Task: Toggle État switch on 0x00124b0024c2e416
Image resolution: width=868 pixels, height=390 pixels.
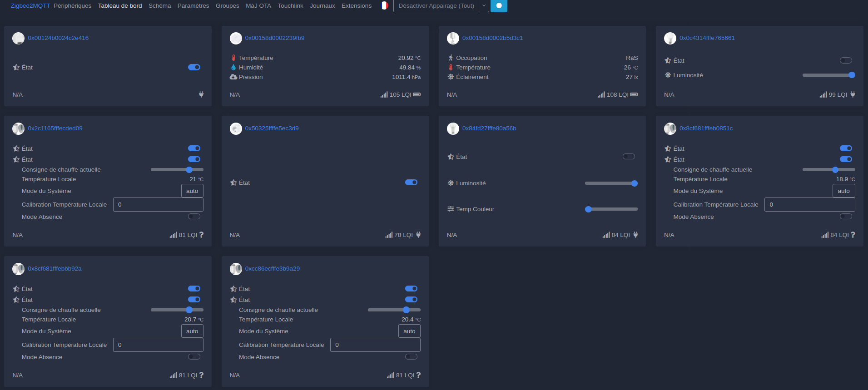Action: point(194,67)
